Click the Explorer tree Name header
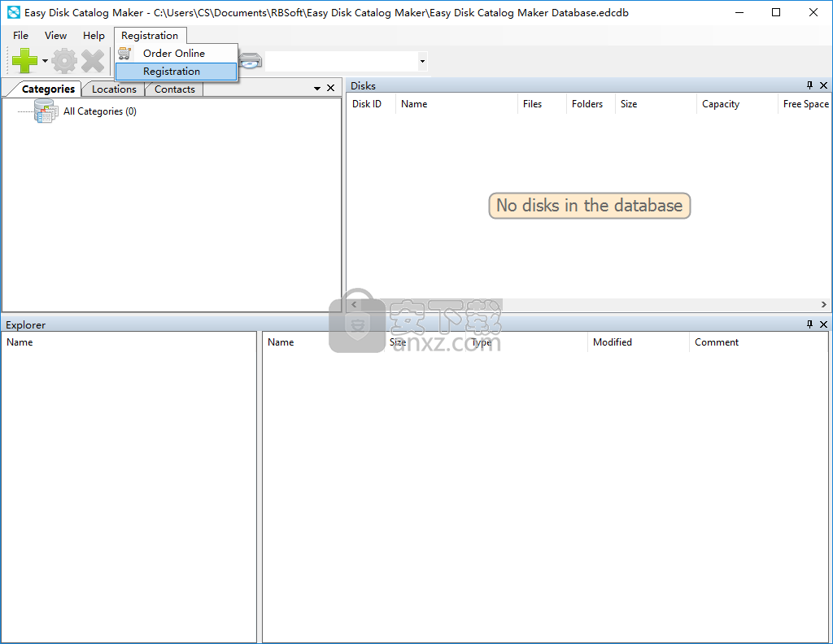Viewport: 833px width, 644px height. pos(129,342)
